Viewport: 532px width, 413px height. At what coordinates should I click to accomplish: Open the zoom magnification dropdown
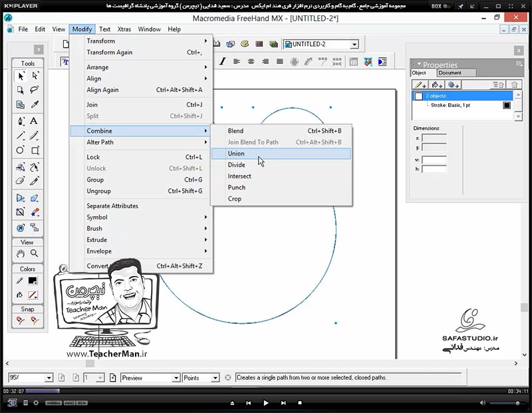(49, 378)
